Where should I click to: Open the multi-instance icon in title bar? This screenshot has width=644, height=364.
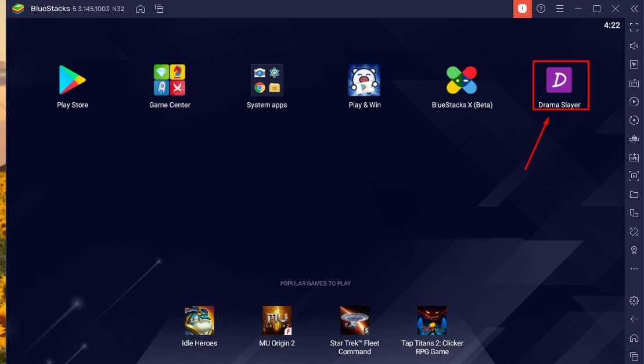(159, 9)
